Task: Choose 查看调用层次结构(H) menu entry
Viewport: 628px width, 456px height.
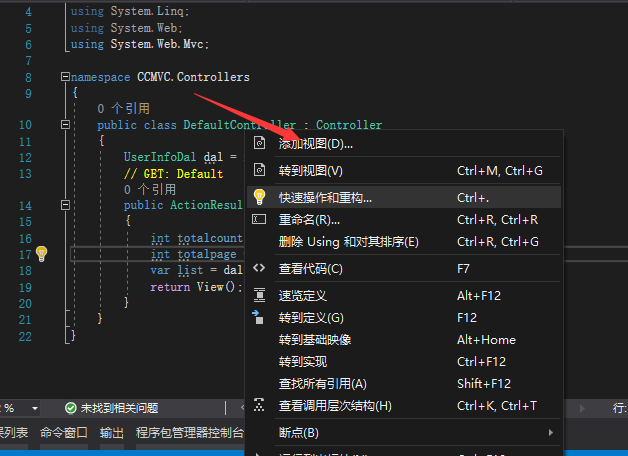Action: click(x=404, y=406)
